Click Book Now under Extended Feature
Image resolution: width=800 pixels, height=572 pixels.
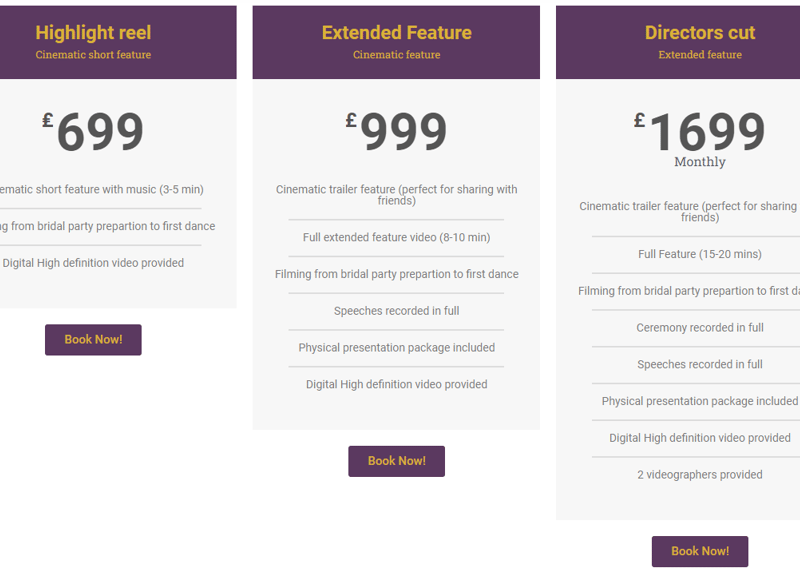[x=396, y=461]
